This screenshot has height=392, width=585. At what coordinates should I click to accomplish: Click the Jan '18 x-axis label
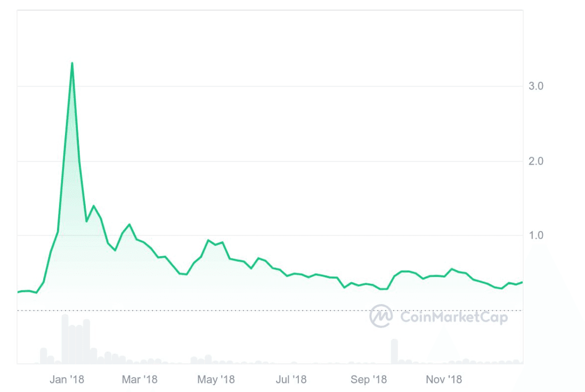[66, 379]
